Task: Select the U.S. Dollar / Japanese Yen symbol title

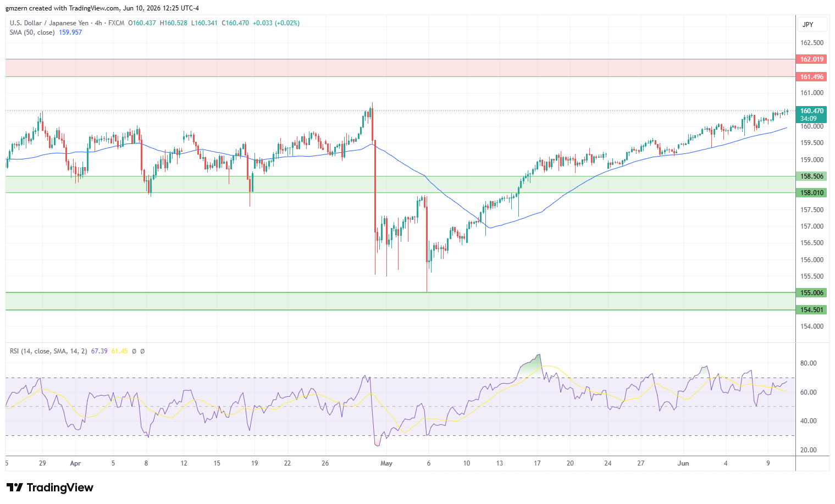Action: 48,23
